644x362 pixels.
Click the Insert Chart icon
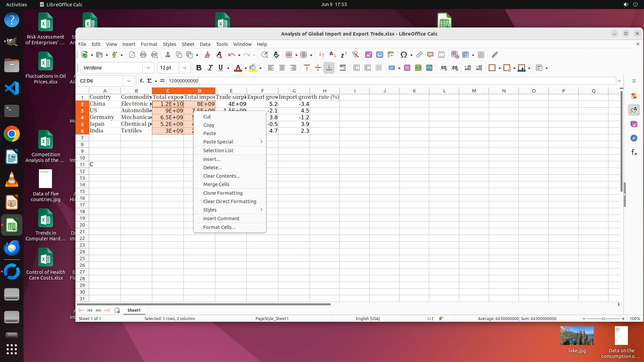click(380, 55)
